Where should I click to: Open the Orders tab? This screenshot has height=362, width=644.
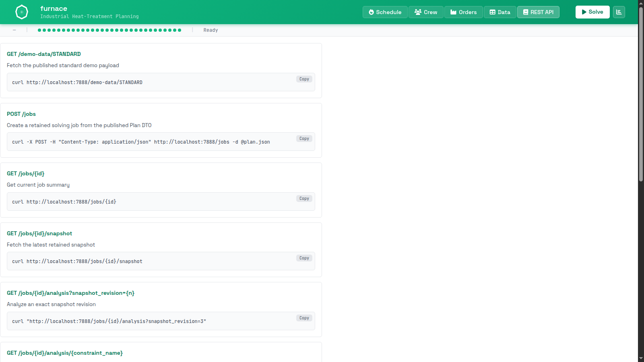[x=463, y=12]
